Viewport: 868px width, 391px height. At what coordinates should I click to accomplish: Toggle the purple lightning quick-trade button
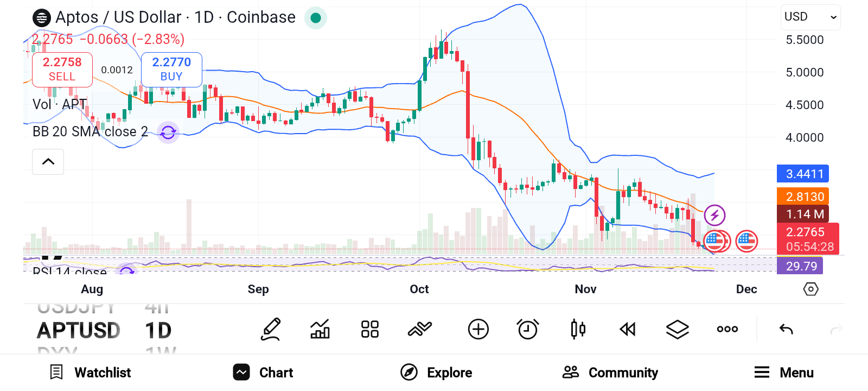click(714, 215)
